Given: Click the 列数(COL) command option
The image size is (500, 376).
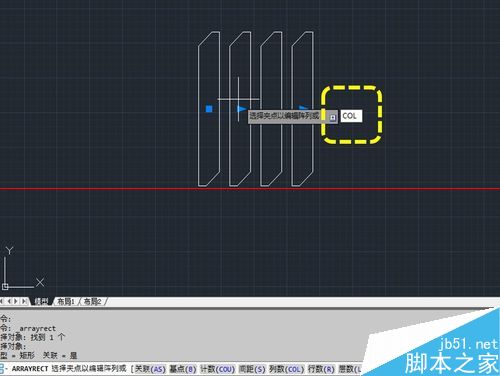Looking at the screenshot, I should [287, 369].
